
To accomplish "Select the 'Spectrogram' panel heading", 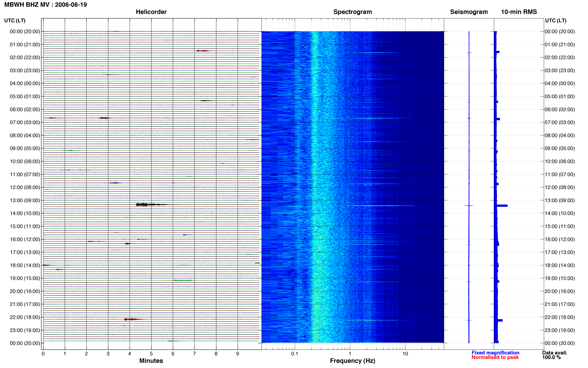I will [352, 12].
